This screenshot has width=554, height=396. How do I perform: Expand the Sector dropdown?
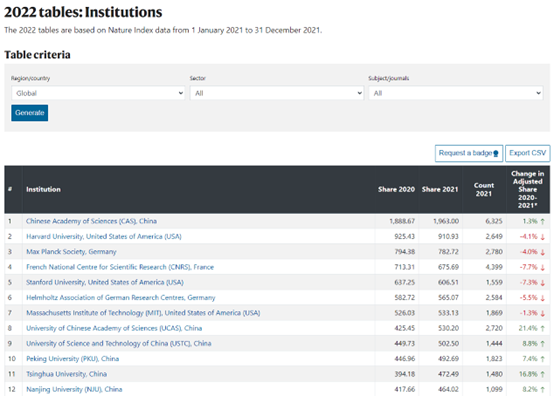tap(277, 93)
